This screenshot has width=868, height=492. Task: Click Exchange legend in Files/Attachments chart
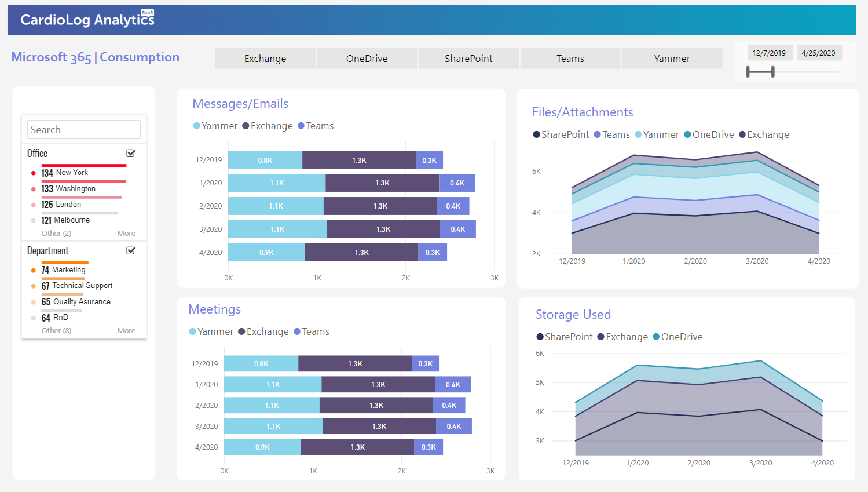[x=764, y=134]
